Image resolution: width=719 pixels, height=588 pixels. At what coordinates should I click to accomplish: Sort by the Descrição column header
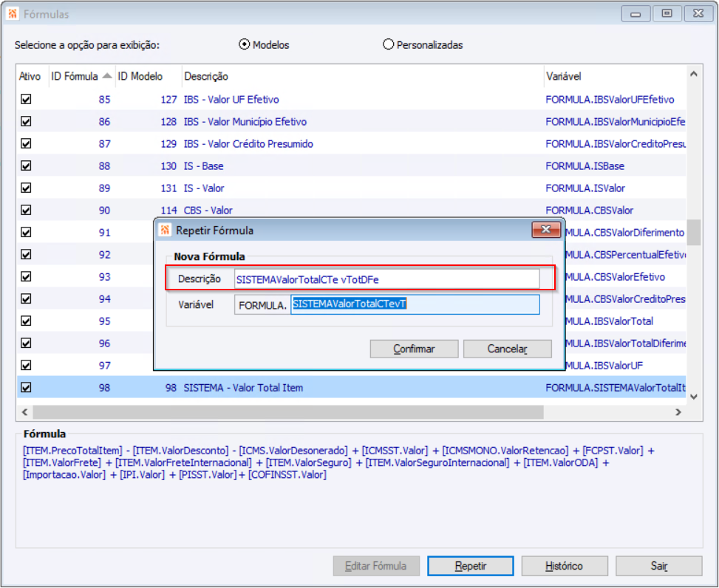pyautogui.click(x=362, y=76)
